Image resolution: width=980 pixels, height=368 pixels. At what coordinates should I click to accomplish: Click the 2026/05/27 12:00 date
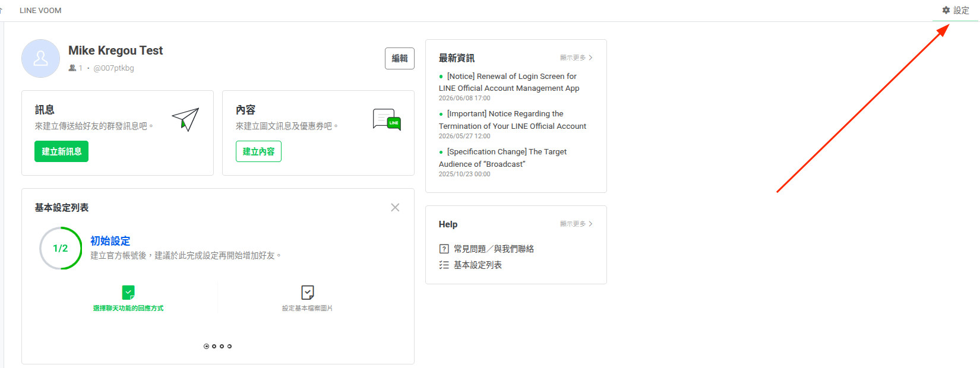click(x=464, y=136)
